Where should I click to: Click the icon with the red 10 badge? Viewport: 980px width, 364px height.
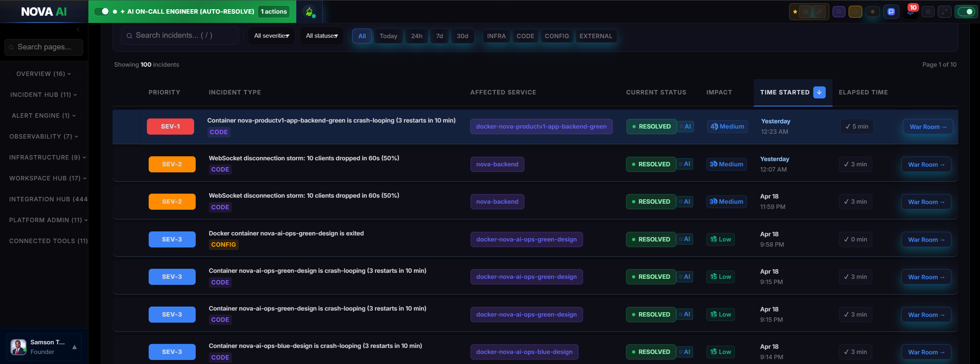tap(910, 12)
